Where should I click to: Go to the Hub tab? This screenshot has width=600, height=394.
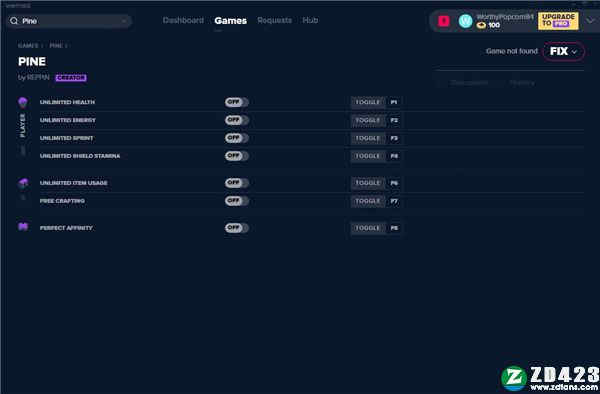tap(310, 20)
